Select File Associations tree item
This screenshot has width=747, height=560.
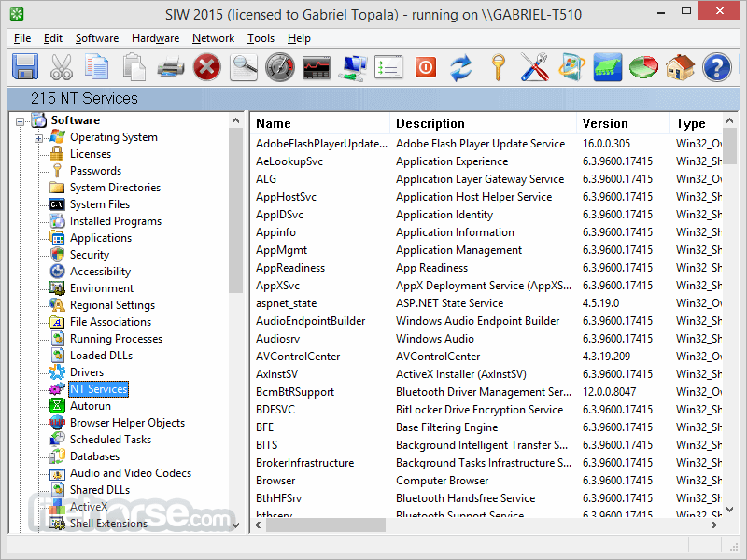110,322
